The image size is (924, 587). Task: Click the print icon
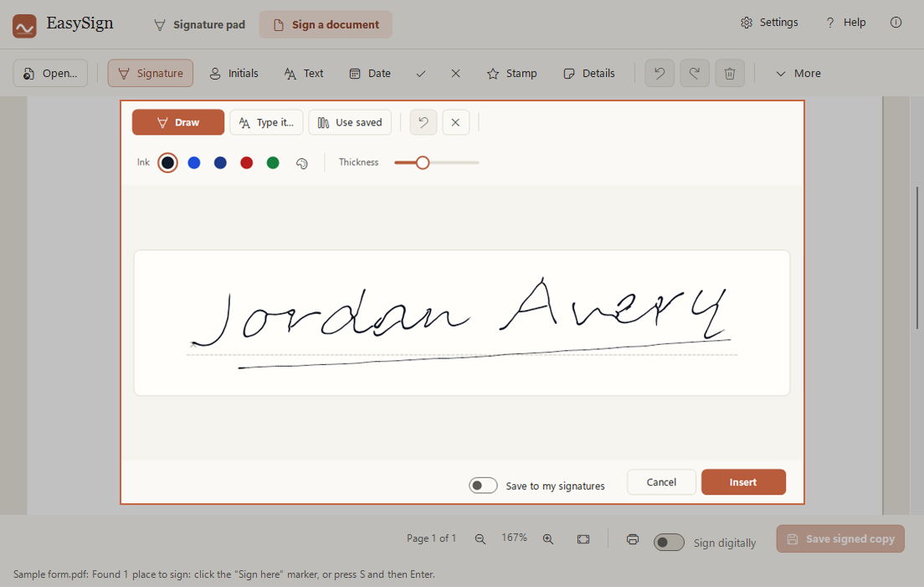point(632,538)
